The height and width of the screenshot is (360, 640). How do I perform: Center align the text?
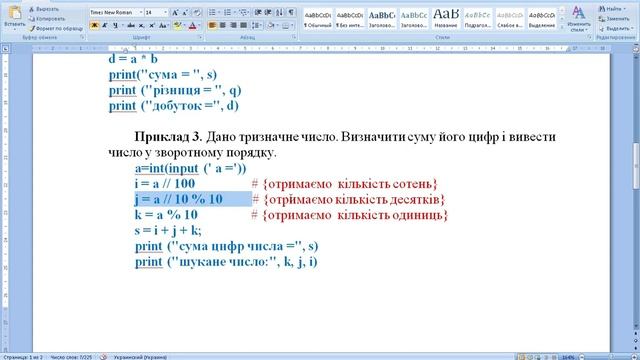click(222, 26)
